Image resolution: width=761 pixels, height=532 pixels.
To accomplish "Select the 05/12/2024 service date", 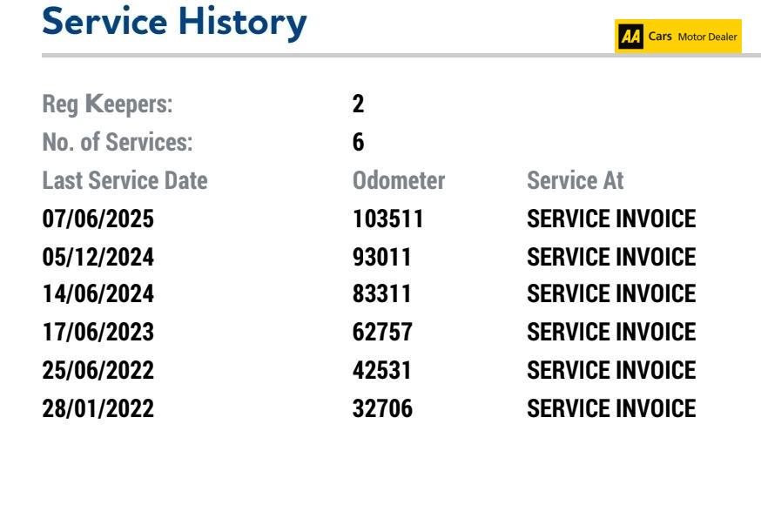I will coord(98,257).
